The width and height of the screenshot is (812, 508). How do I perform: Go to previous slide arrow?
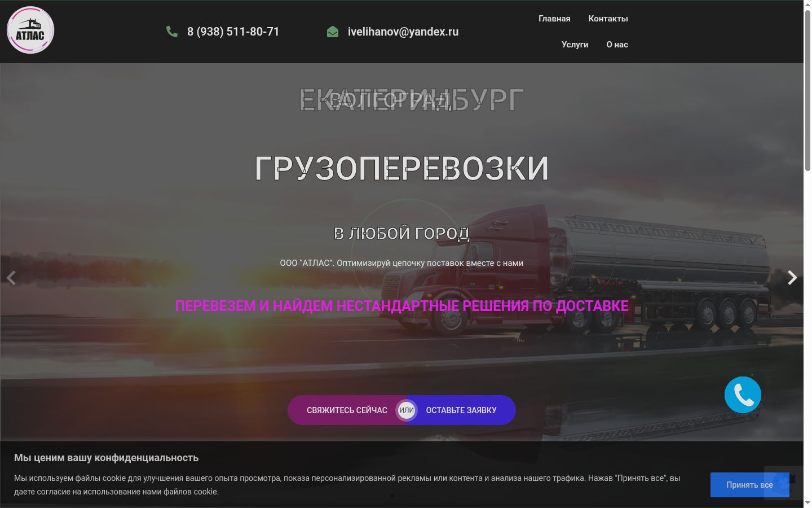coord(11,278)
